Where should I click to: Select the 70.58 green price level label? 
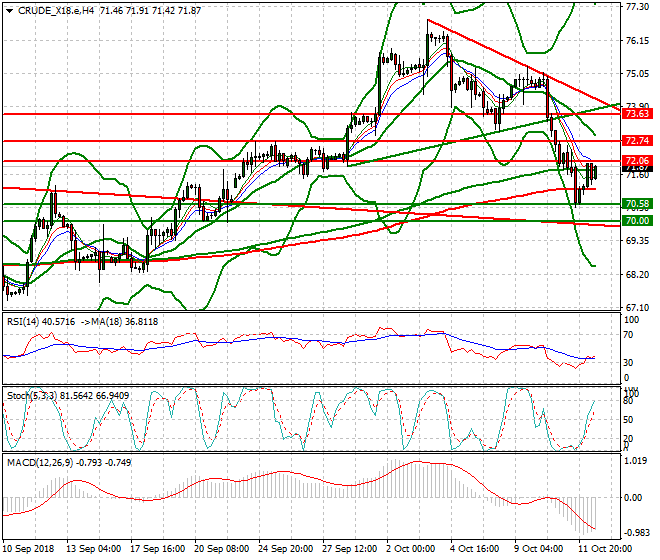click(x=637, y=204)
